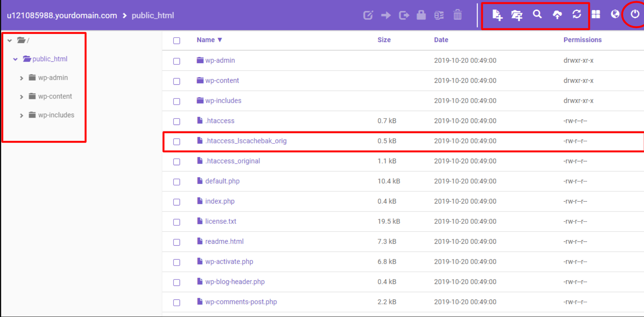Open the search tool

pyautogui.click(x=537, y=15)
